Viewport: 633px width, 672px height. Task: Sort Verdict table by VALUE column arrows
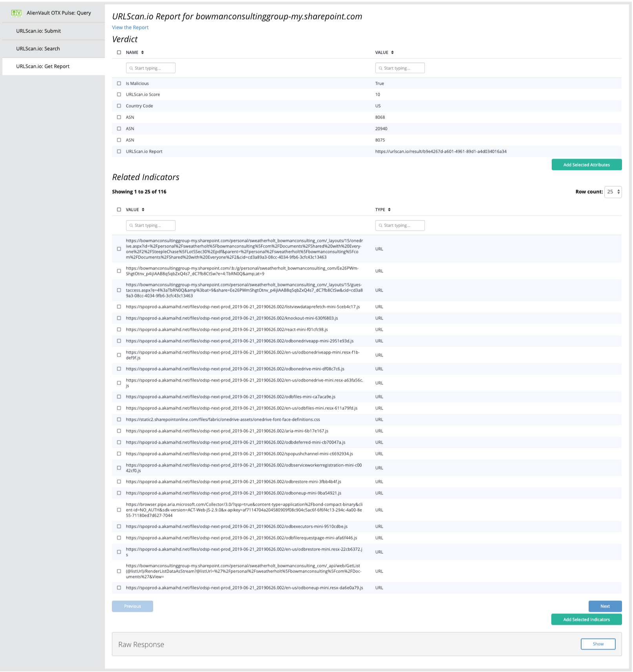392,53
